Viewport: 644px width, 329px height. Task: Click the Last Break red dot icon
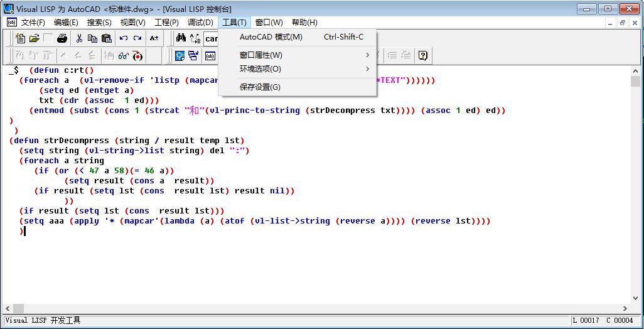pos(137,55)
